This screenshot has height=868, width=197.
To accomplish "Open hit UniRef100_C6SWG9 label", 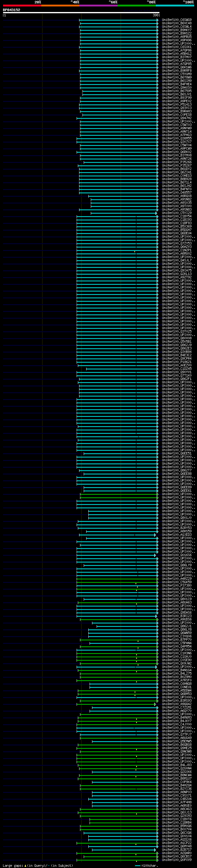I will pos(177,20).
